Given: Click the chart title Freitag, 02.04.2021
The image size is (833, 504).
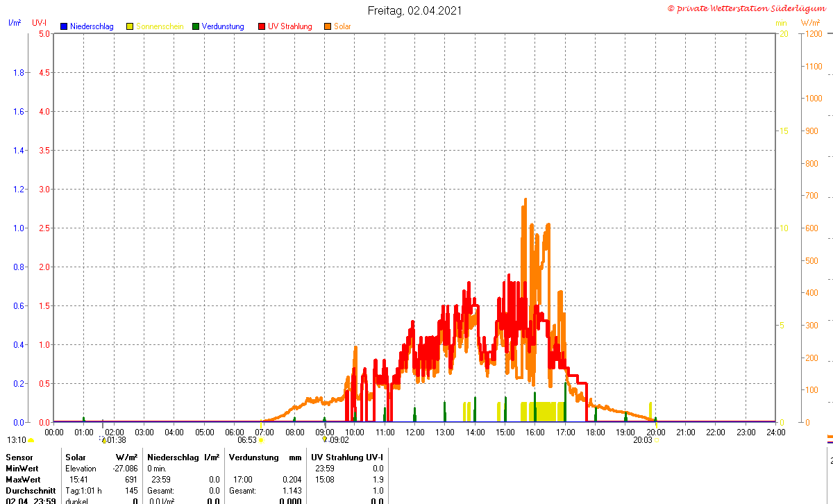Looking at the screenshot, I should pyautogui.click(x=414, y=10).
